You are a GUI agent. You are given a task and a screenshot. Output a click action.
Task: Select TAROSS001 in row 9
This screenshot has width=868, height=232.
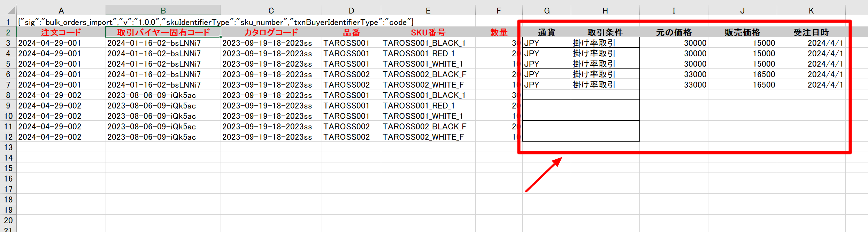(351, 106)
